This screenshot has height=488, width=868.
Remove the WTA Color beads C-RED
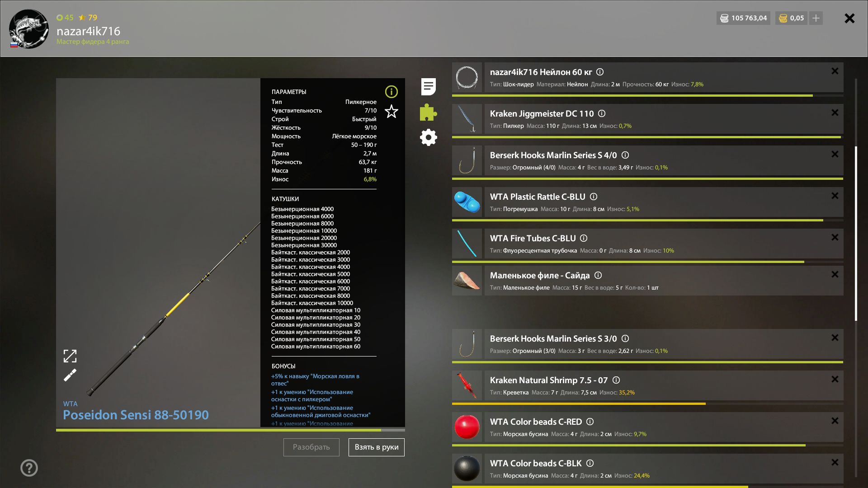(x=835, y=421)
